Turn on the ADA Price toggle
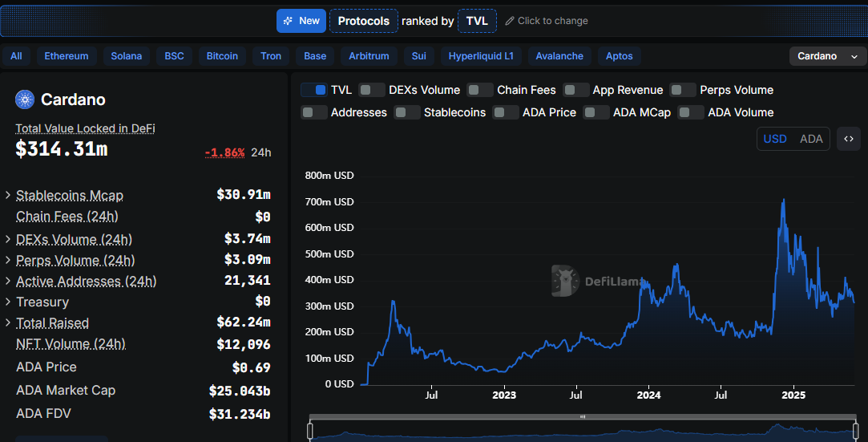The width and height of the screenshot is (868, 442). coord(506,112)
